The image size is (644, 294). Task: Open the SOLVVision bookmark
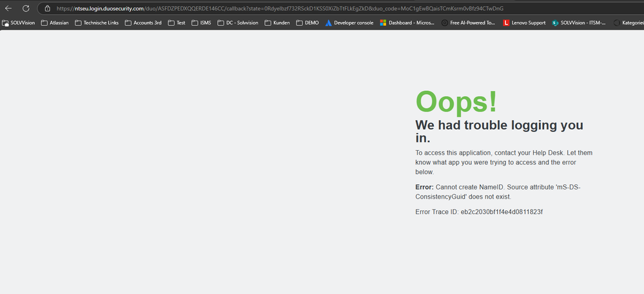coord(19,23)
